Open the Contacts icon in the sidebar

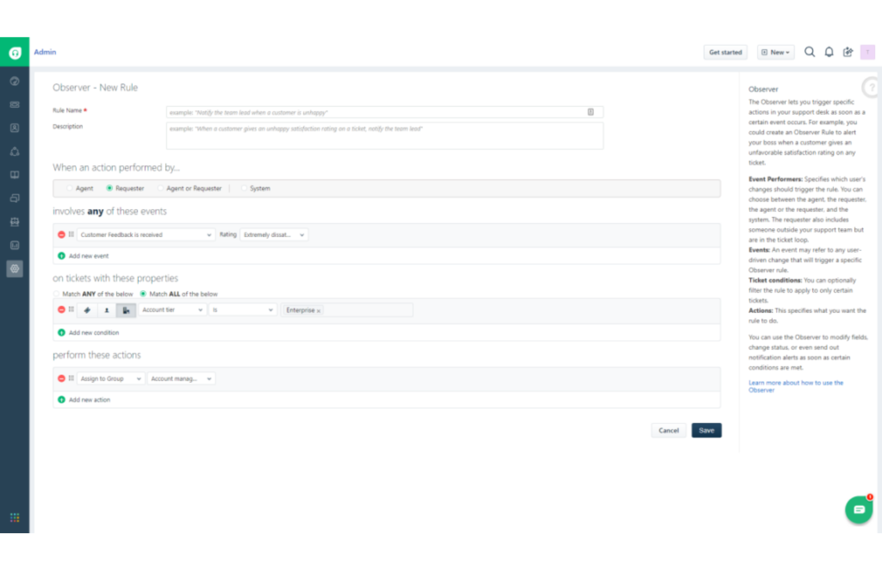[14, 127]
